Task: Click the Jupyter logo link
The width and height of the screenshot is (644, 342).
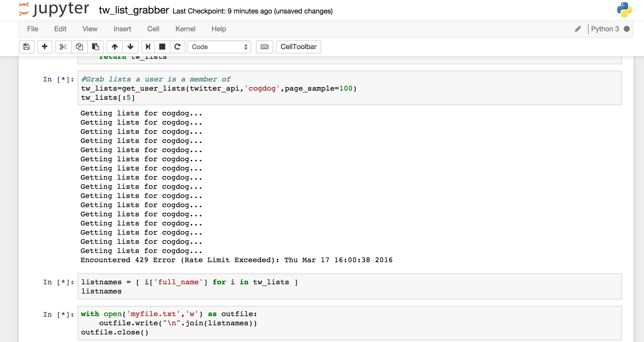Action: coord(54,9)
